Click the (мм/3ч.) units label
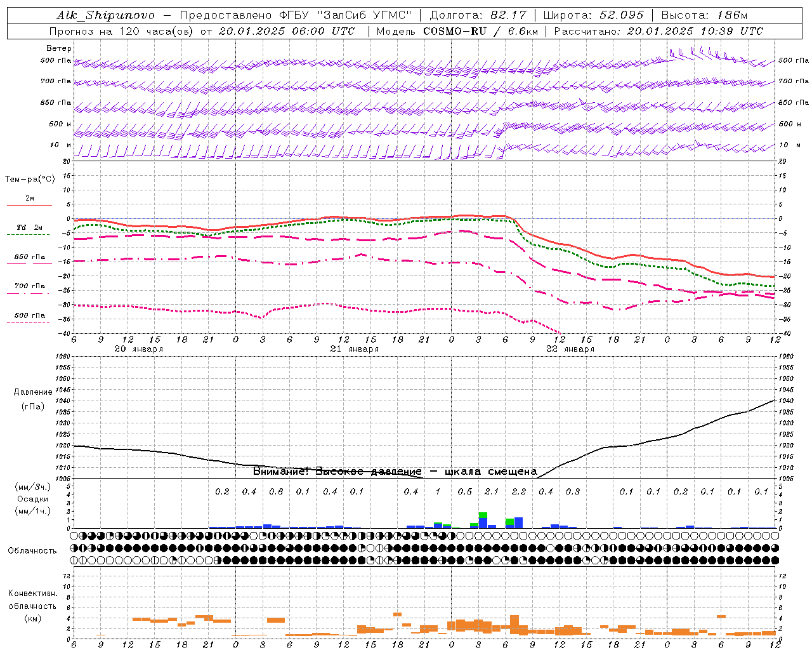The image size is (812, 650). click(32, 487)
